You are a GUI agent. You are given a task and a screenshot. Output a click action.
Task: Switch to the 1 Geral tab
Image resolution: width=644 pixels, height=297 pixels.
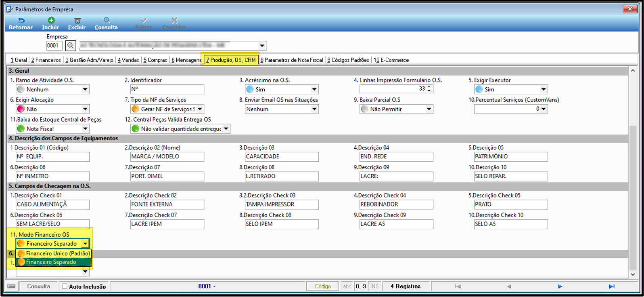click(19, 60)
